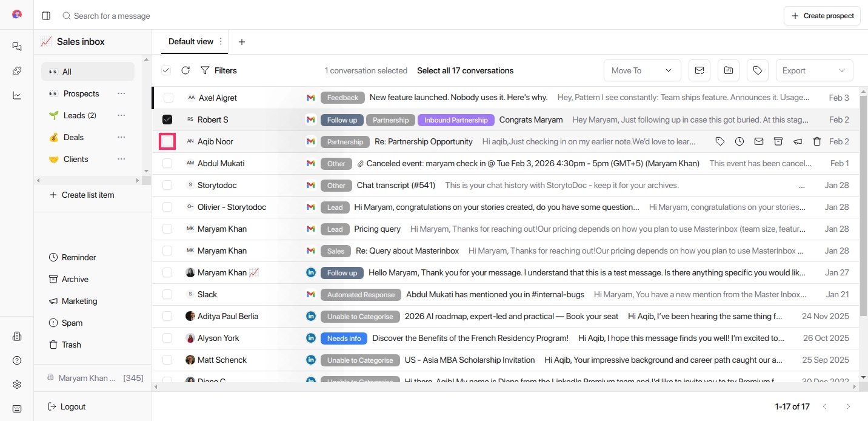Open the options menu next to Leads

point(121,115)
